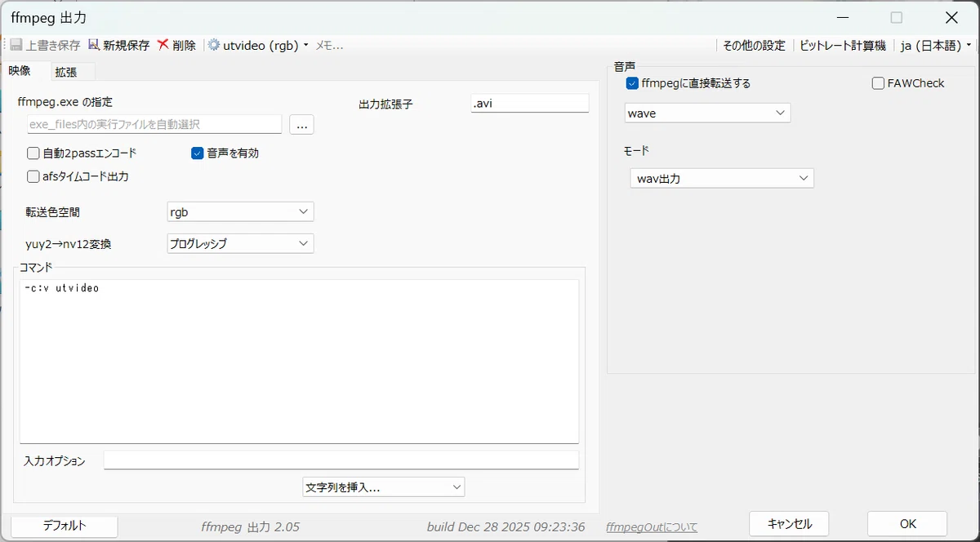The width and height of the screenshot is (980, 542).
Task: Click the ... browse button for ffmpeg.exe
Action: tap(301, 125)
